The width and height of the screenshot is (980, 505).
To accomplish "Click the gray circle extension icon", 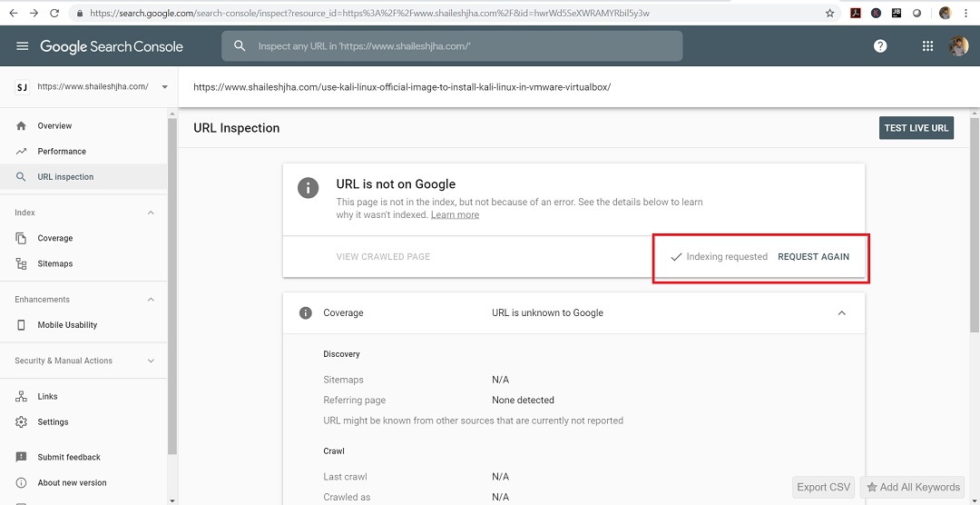I will pyautogui.click(x=916, y=13).
